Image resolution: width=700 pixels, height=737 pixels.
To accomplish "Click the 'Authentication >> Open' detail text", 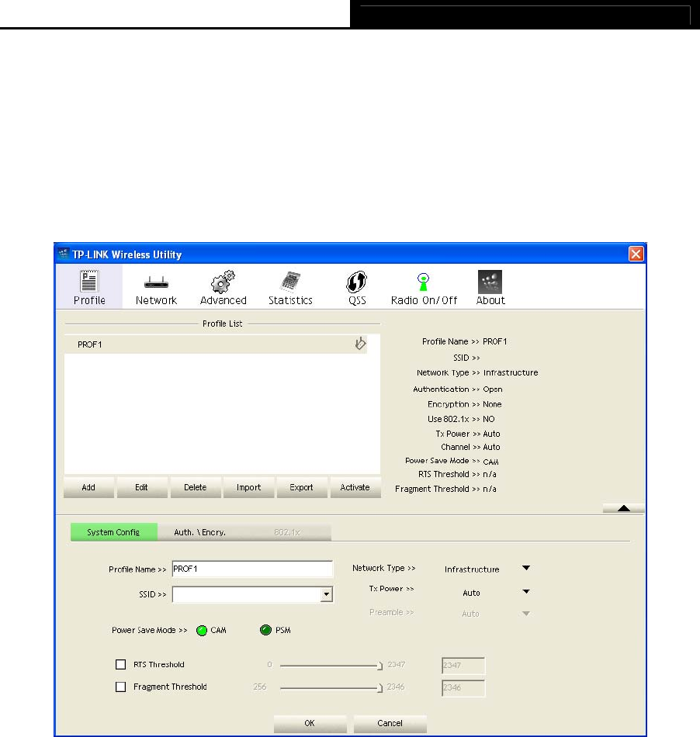I will (x=457, y=389).
